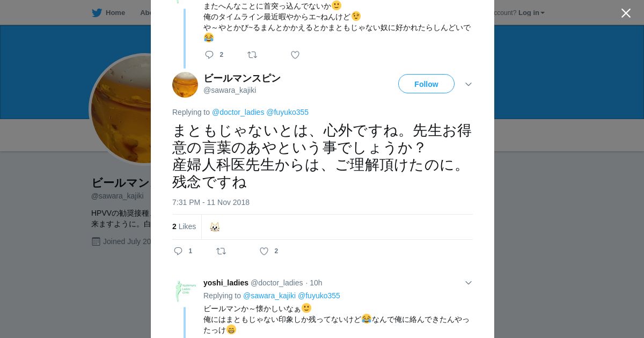Like the main tweet with heart icon
Image resolution: width=644 pixels, height=338 pixels.
click(x=264, y=251)
